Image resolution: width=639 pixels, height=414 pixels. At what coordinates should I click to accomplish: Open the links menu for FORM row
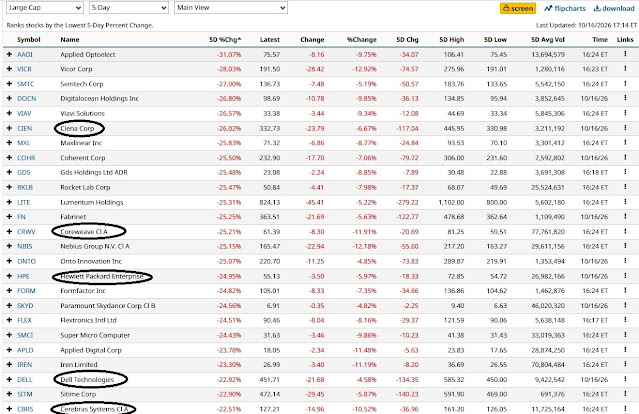pyautogui.click(x=625, y=291)
